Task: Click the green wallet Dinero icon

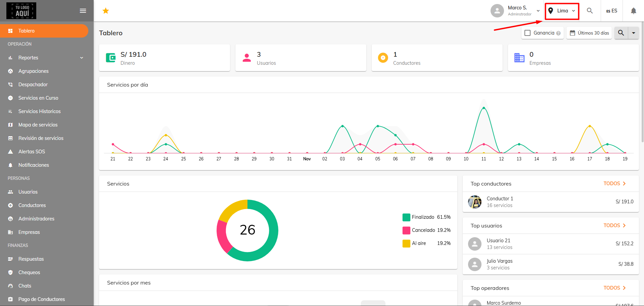Action: tap(111, 58)
